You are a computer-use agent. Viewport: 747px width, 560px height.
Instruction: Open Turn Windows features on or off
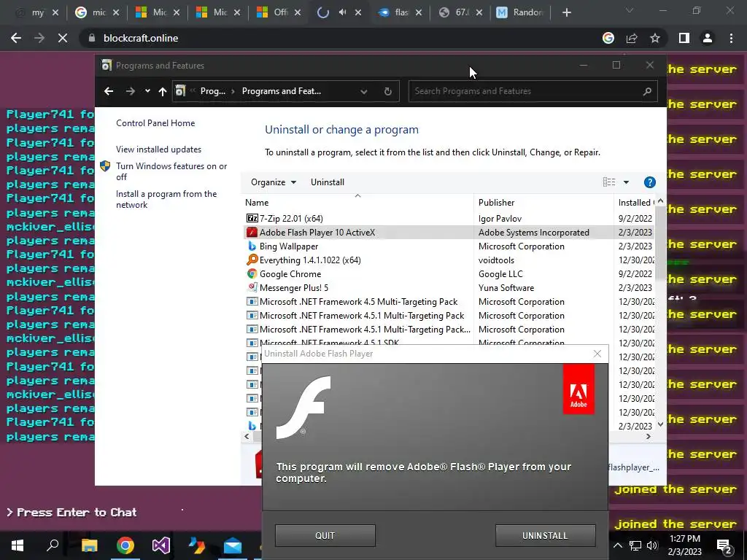click(x=171, y=171)
